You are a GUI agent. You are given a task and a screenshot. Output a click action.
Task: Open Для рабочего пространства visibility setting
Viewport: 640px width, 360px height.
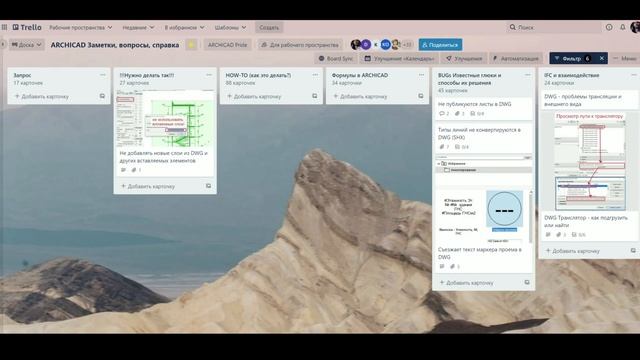[x=300, y=45]
